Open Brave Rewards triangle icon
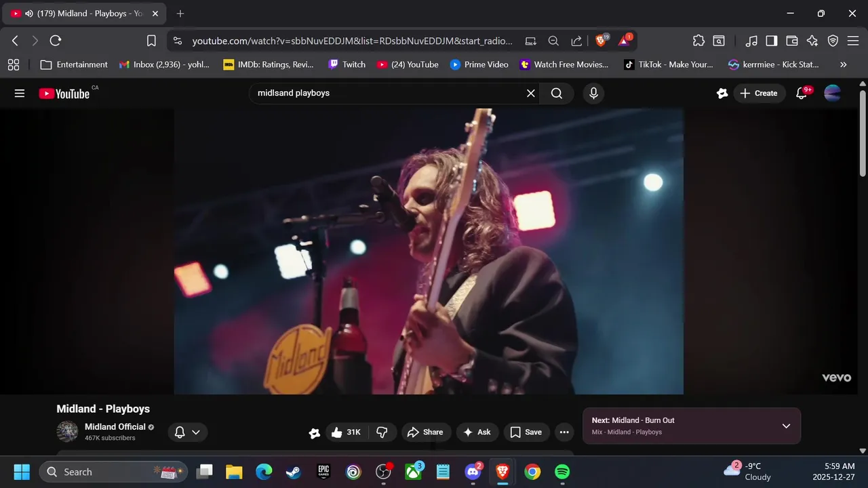Viewport: 868px width, 488px height. pos(625,41)
